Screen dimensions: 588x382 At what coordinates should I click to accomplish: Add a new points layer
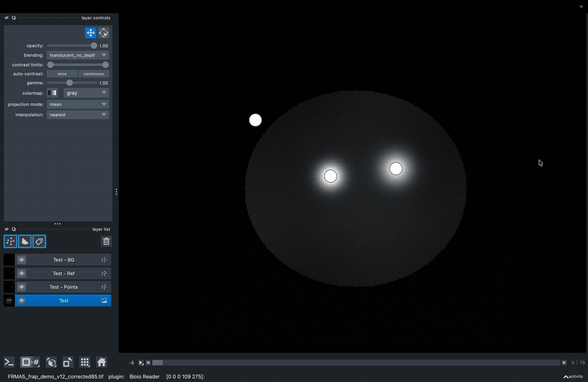[x=10, y=241]
